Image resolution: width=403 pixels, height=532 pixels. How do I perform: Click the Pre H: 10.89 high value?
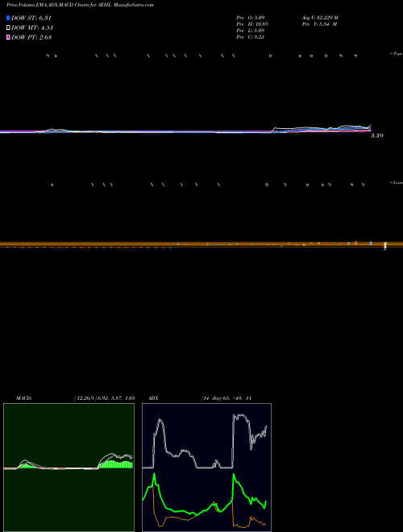click(x=251, y=24)
